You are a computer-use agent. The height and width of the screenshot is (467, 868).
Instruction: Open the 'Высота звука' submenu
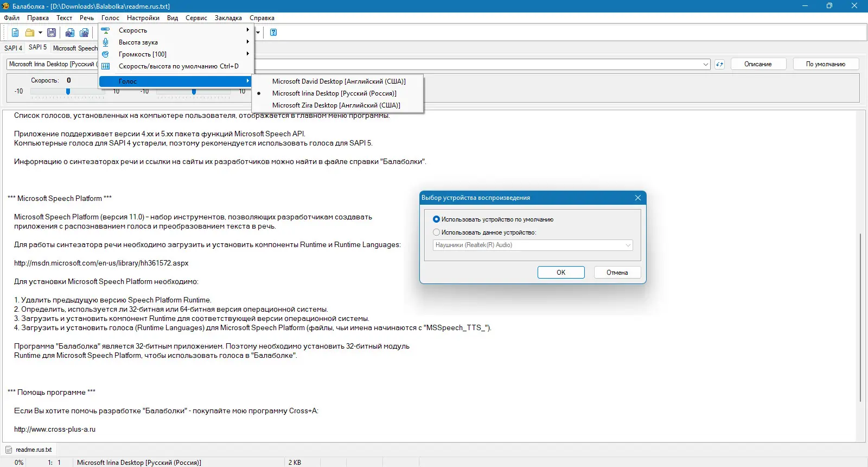(x=176, y=42)
